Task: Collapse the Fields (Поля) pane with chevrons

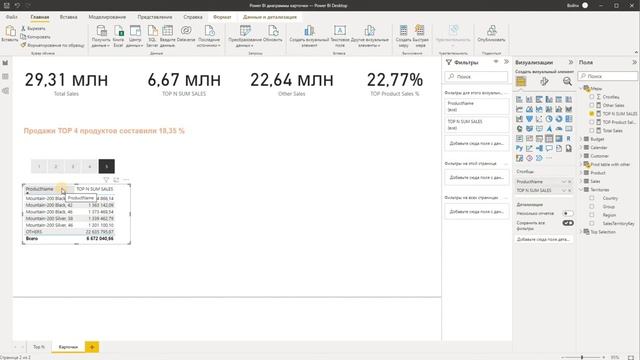Action: pyautogui.click(x=634, y=62)
